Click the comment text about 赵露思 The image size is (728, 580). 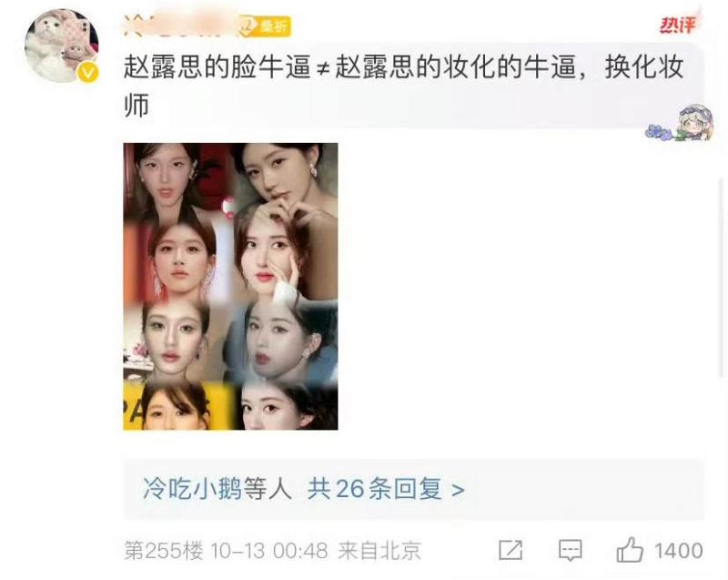coord(404,86)
